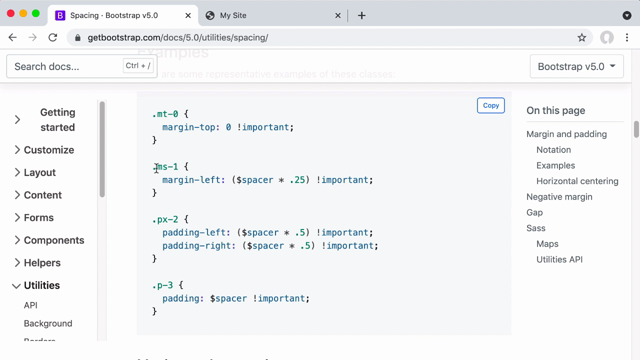Jump to Notation section

click(x=553, y=150)
